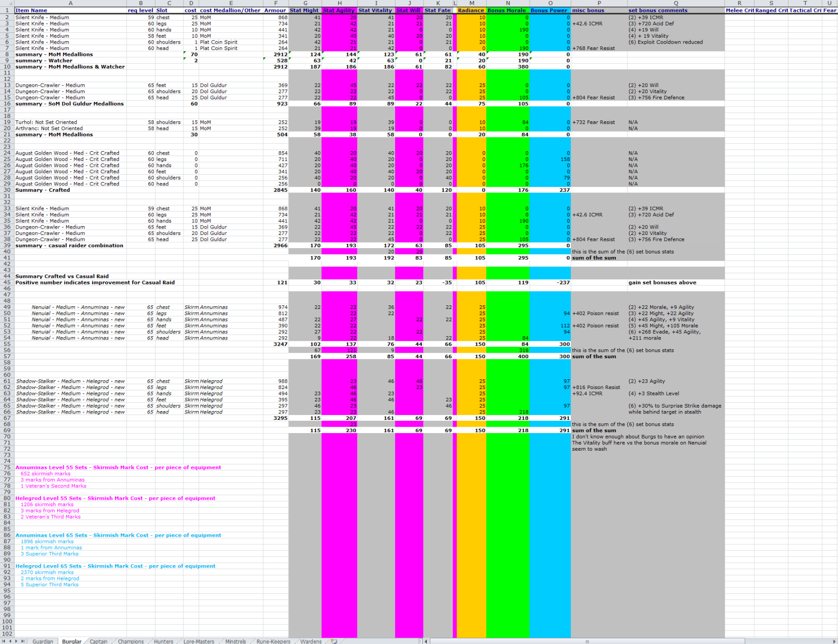Image resolution: width=838 pixels, height=644 pixels.
Task: Click the green 'Bonus Morale' header cell
Action: (508, 10)
